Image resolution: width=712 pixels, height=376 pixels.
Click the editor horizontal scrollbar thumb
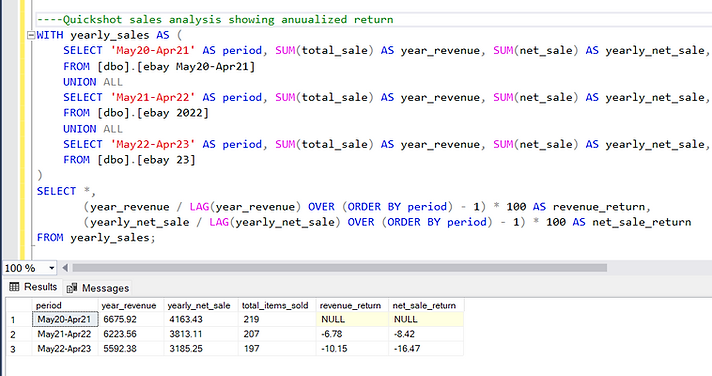click(x=340, y=268)
